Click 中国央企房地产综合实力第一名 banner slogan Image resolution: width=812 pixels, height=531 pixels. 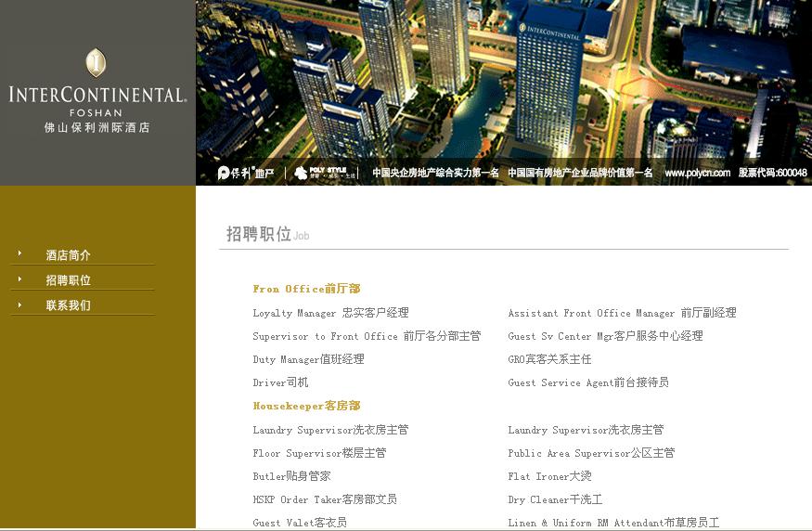point(435,173)
